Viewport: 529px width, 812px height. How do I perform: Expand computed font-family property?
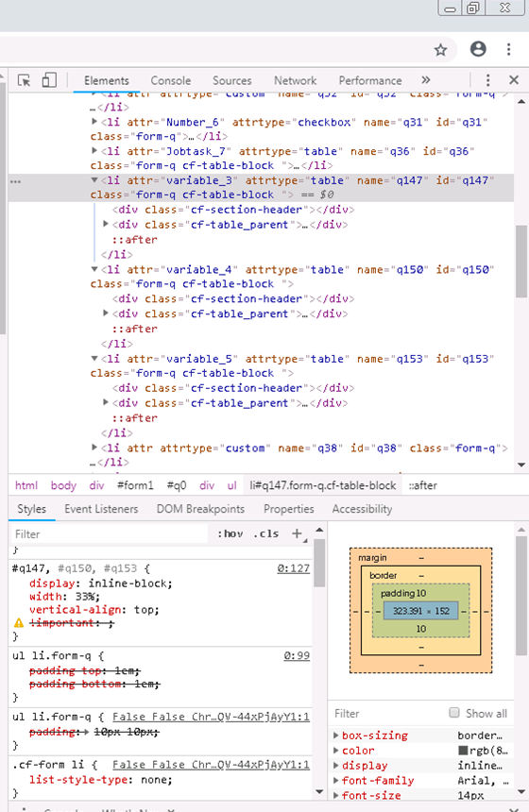click(x=335, y=781)
